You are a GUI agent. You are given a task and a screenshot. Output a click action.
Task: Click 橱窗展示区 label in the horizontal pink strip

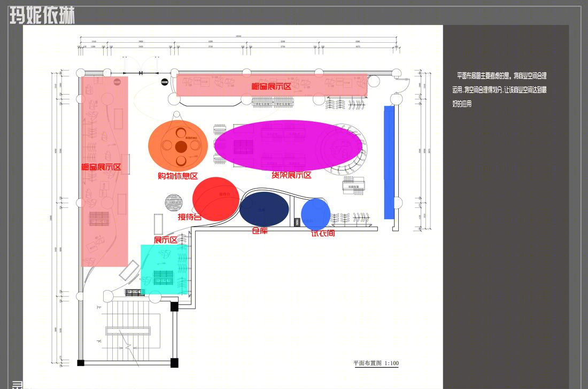click(x=271, y=87)
